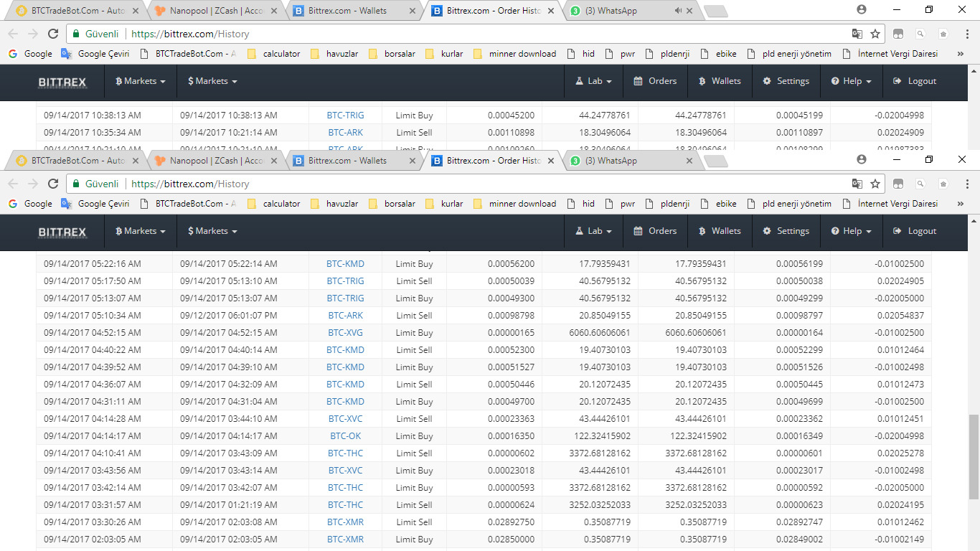Click the Forward arrow in the front browser window
Viewport: 980px width, 551px height.
click(33, 184)
